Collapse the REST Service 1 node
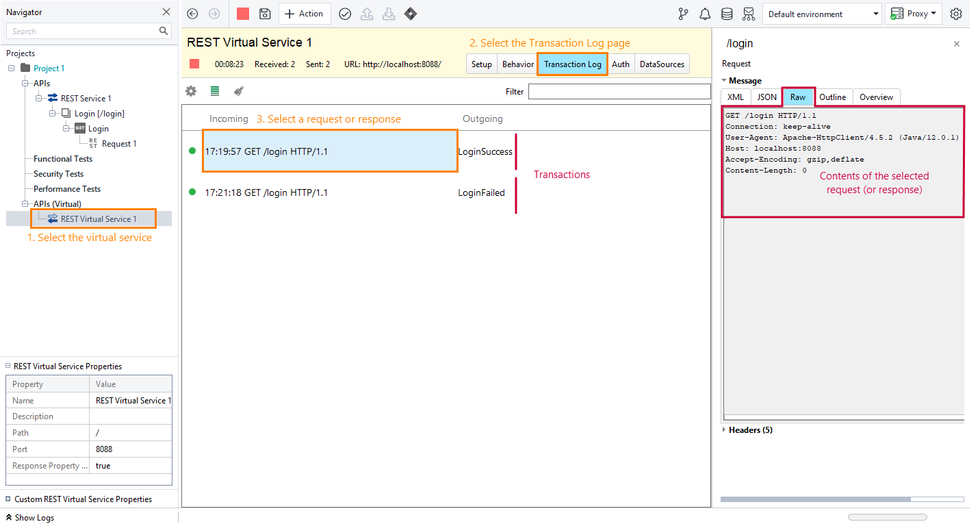Image resolution: width=980 pixels, height=524 pixels. point(39,98)
